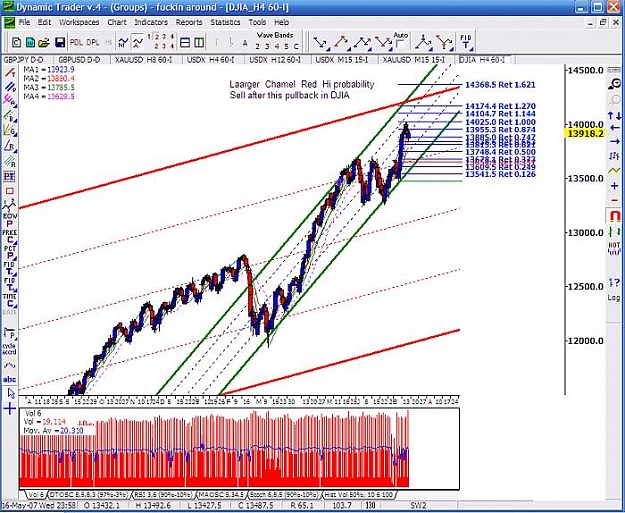Click the blue plus icon on right toolbar
This screenshot has height=513, width=625.
(x=614, y=186)
